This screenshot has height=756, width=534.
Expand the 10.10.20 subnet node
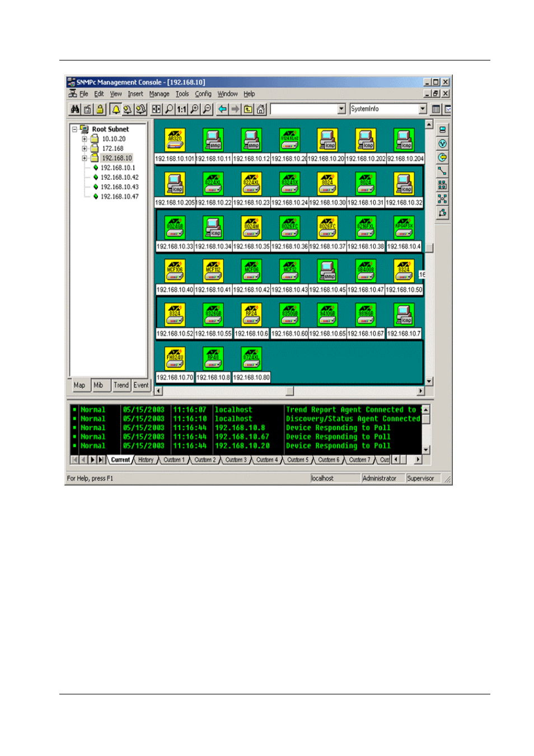(85, 139)
